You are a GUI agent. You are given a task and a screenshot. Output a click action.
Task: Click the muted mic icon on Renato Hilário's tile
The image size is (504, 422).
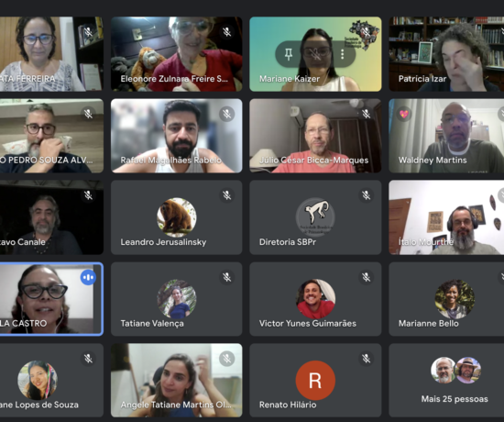click(x=367, y=359)
